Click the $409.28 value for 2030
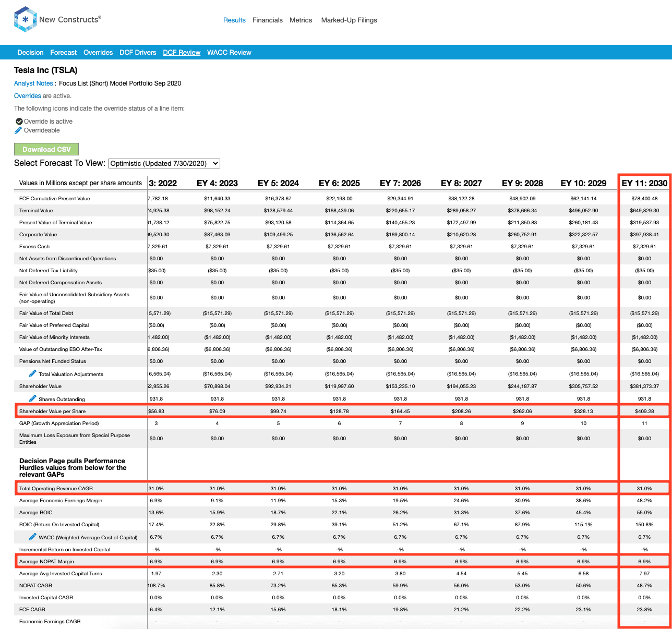The image size is (672, 629). [644, 411]
